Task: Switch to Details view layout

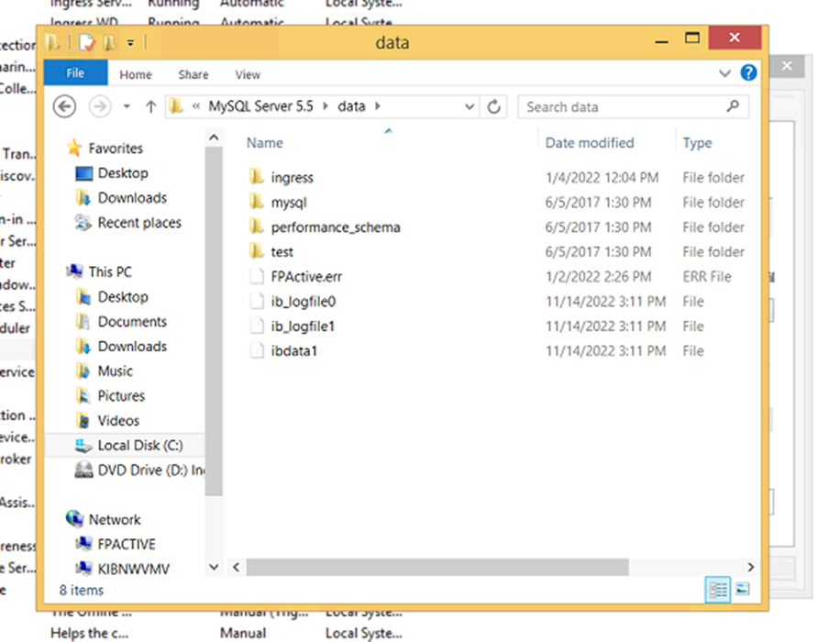Action: tap(717, 590)
